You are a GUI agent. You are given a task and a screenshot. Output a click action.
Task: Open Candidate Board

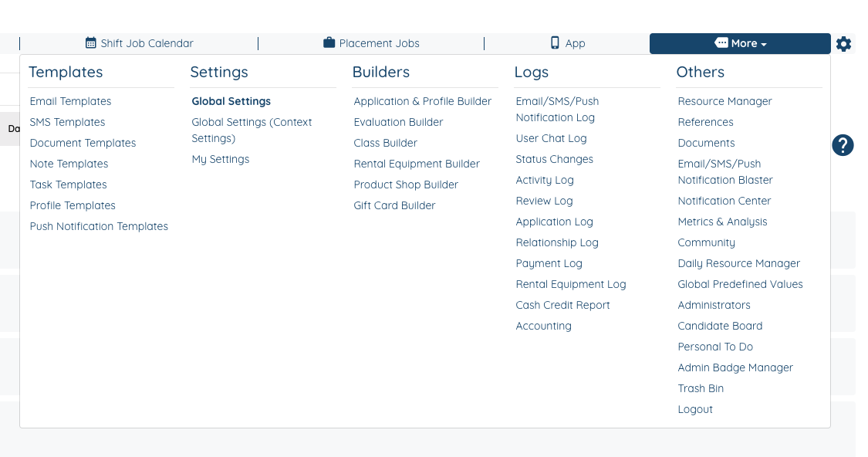click(720, 327)
